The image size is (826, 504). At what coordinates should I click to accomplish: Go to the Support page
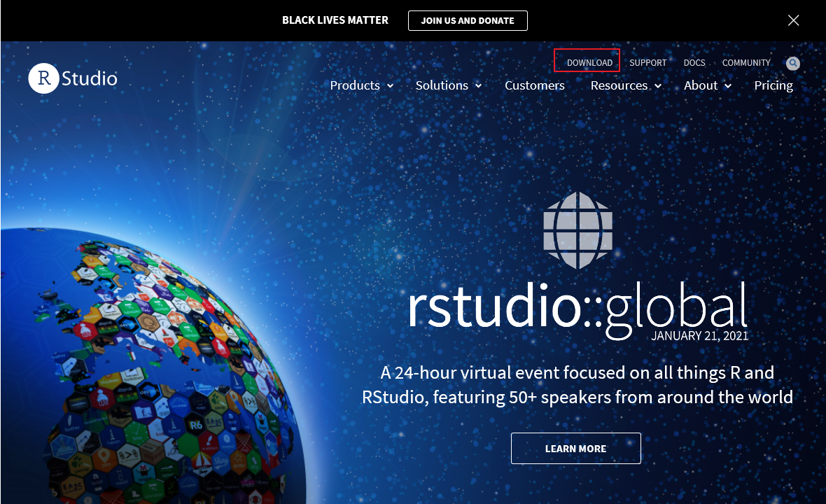click(x=648, y=63)
